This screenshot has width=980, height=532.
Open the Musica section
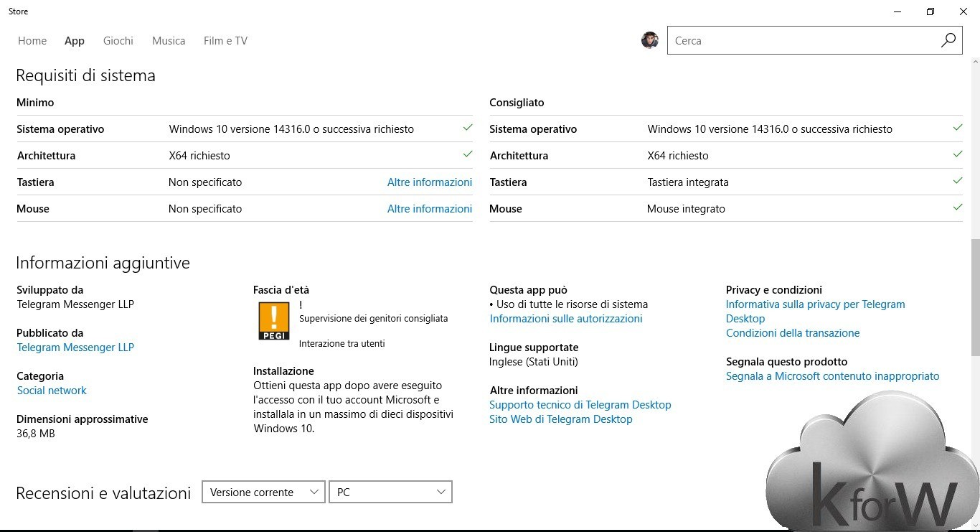169,41
